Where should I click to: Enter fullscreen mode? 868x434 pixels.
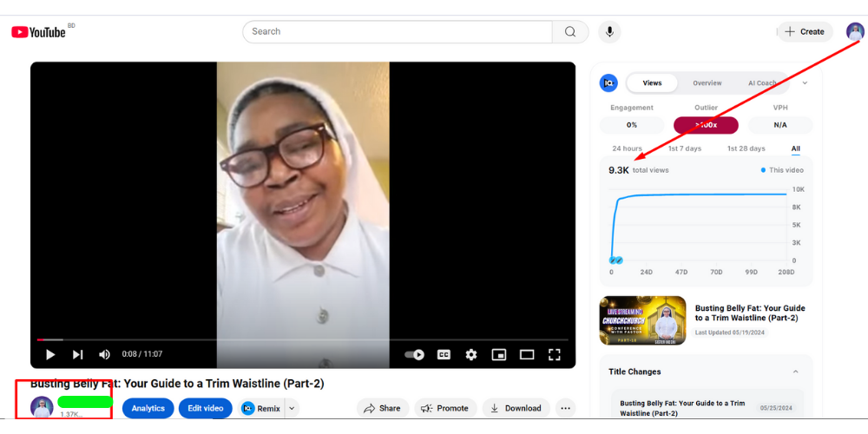pos(555,354)
